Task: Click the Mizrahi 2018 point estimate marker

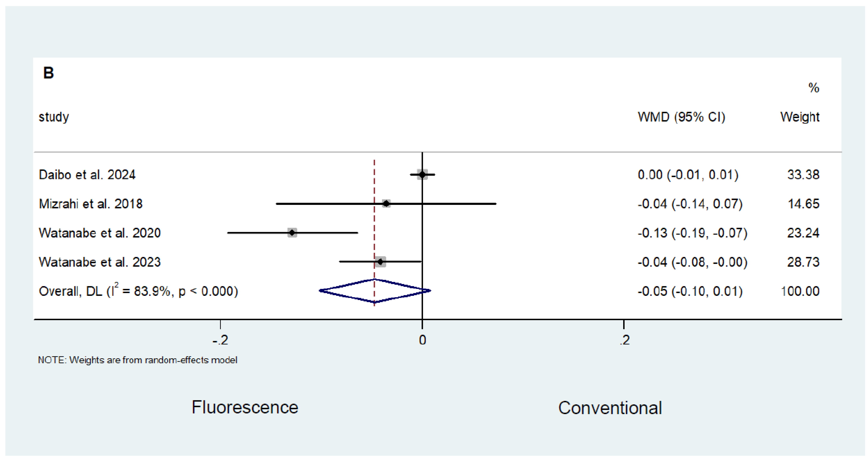Action: pos(386,204)
